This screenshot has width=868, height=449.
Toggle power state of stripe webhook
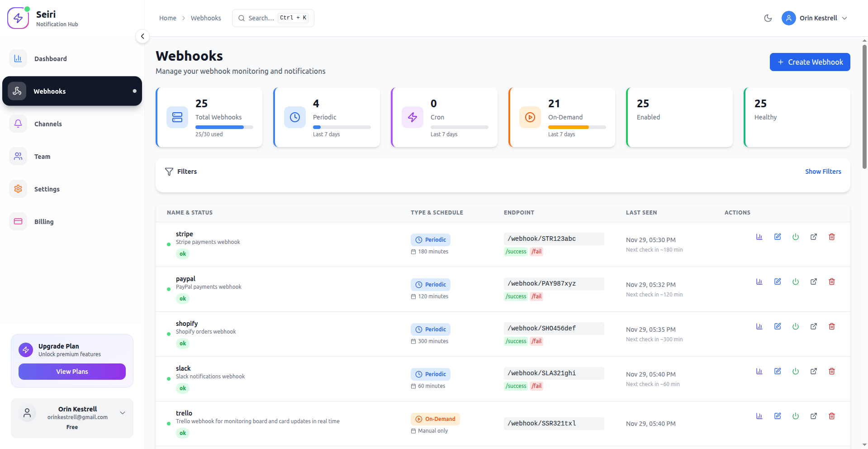[x=795, y=237]
